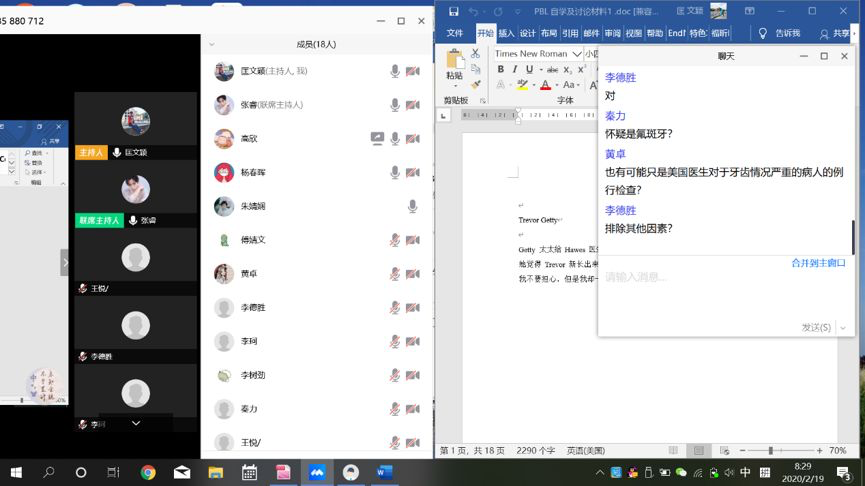865x486 pixels.
Task: Open the Paste options dropdown arrow
Action: pyautogui.click(x=455, y=86)
